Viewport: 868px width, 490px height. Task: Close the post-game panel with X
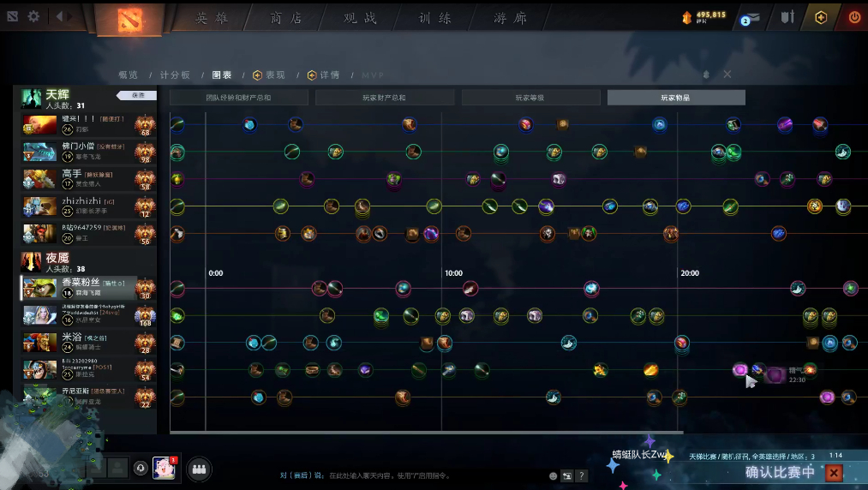727,75
